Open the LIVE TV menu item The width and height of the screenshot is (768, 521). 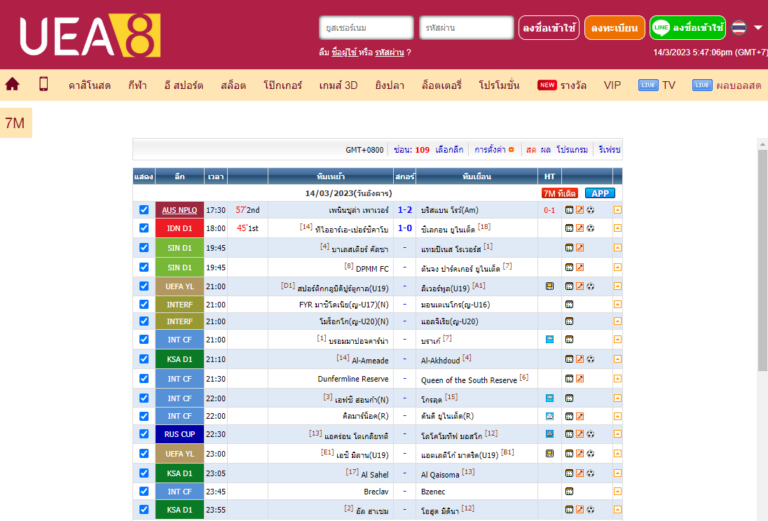(657, 85)
